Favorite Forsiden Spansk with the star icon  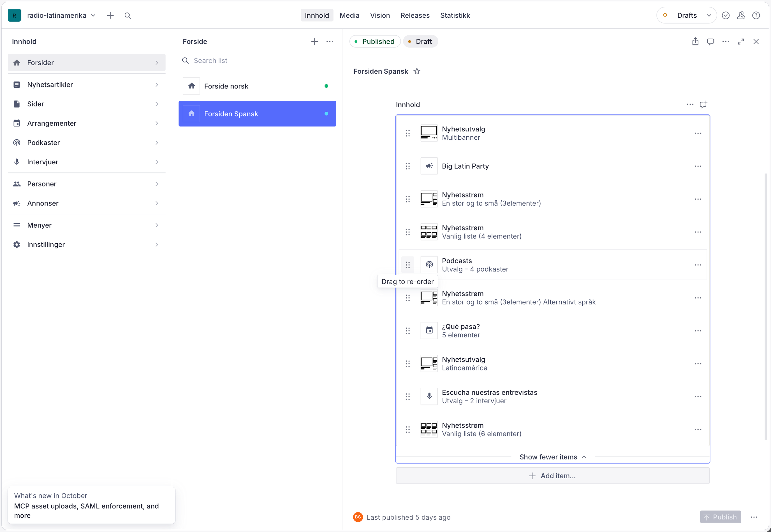coord(417,71)
